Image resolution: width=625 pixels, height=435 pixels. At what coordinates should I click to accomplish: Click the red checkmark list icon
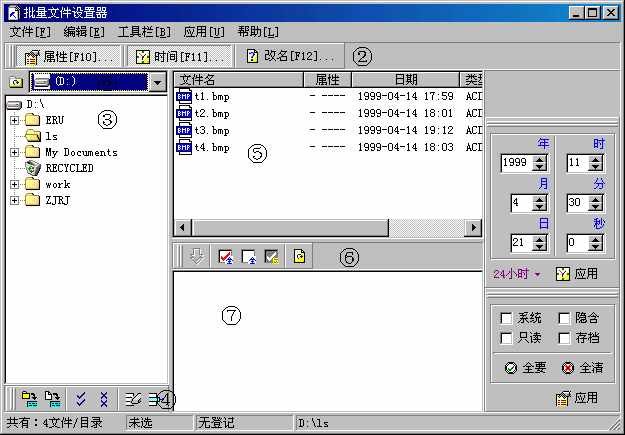tap(225, 257)
